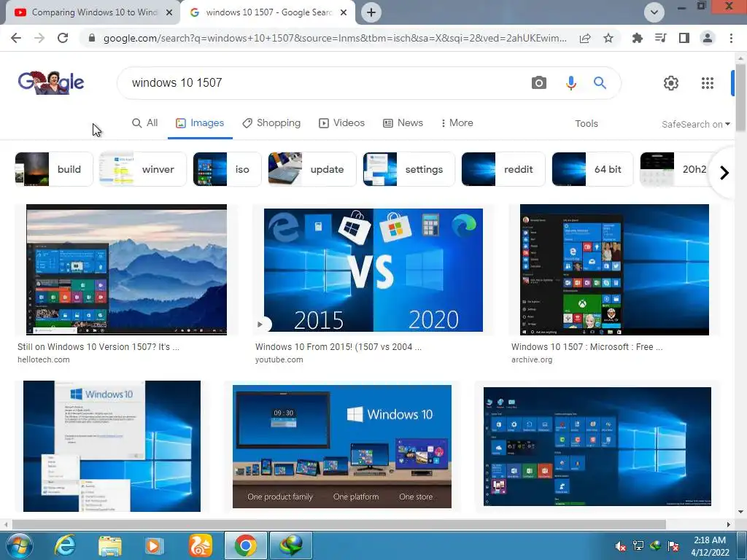The image size is (747, 560).
Task: Open the Chrome three-dot menu
Action: (731, 38)
